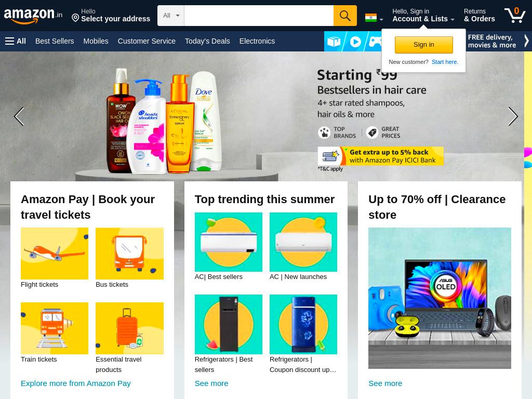Click the delivery box icon in Prime banner

tap(334, 42)
